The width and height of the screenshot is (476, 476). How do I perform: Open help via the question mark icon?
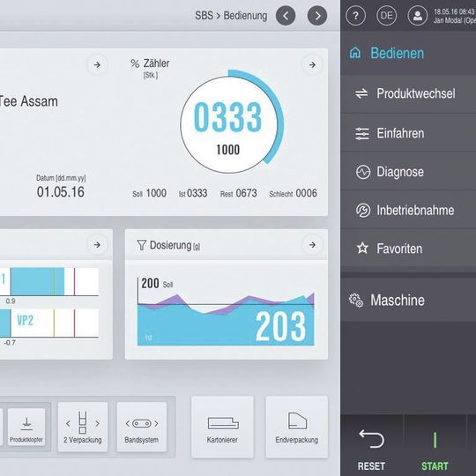click(355, 16)
